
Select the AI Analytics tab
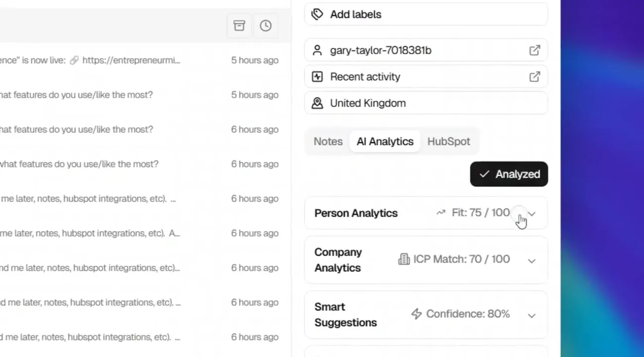pyautogui.click(x=385, y=141)
